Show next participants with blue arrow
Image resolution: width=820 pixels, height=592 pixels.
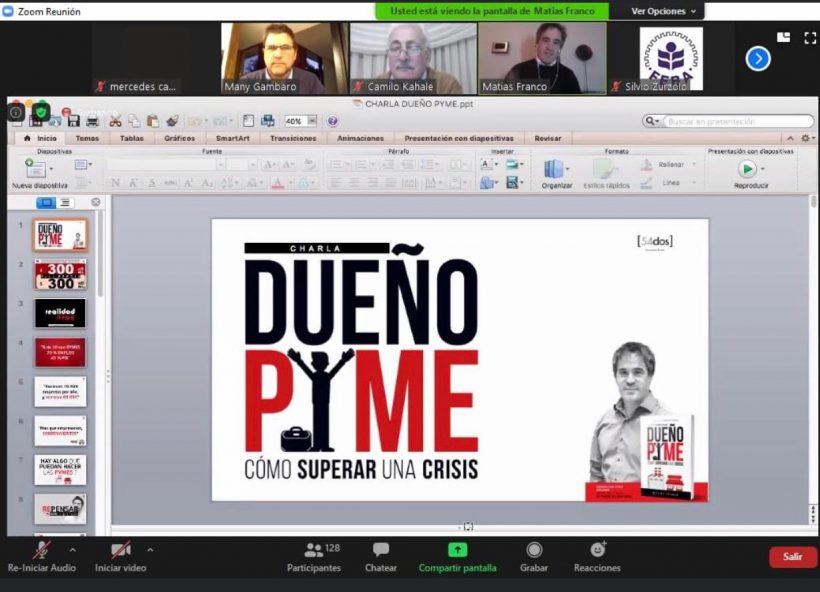click(x=758, y=59)
